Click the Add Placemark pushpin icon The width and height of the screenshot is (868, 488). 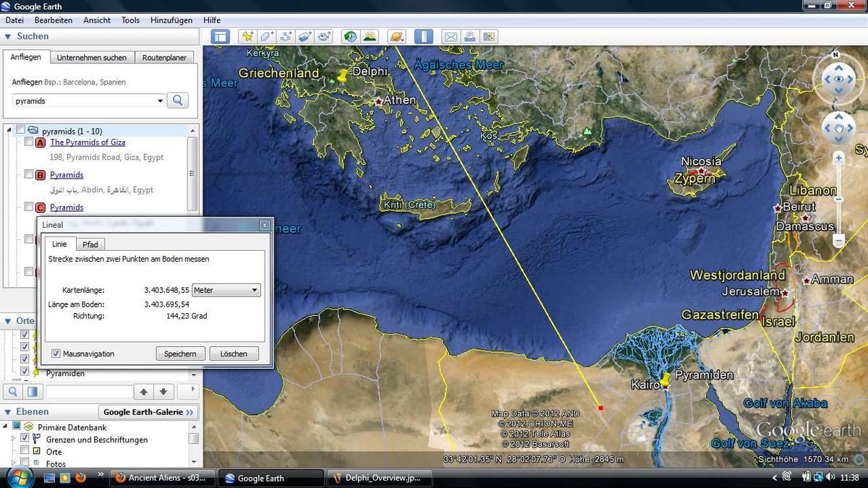point(248,37)
